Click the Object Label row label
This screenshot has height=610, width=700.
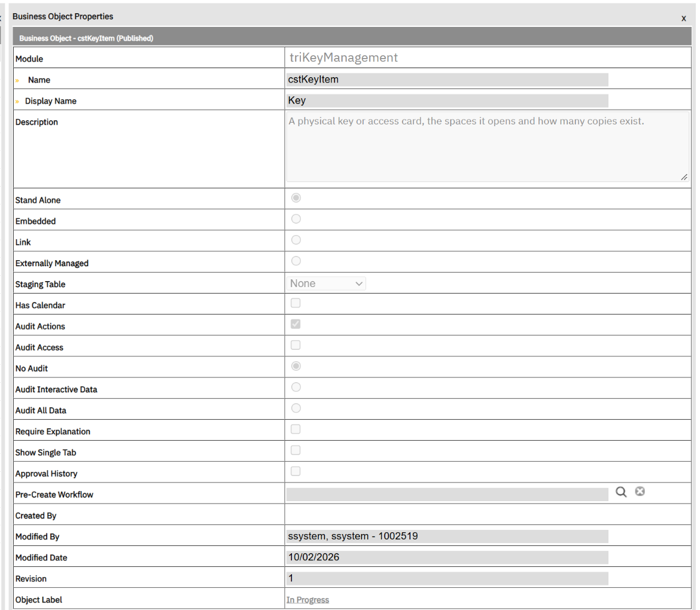[39, 600]
